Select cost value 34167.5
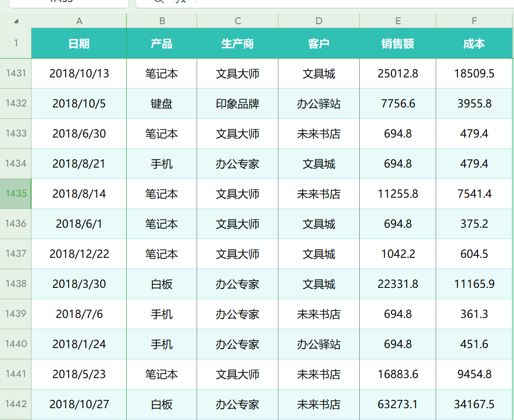This screenshot has width=514, height=420. tap(475, 404)
